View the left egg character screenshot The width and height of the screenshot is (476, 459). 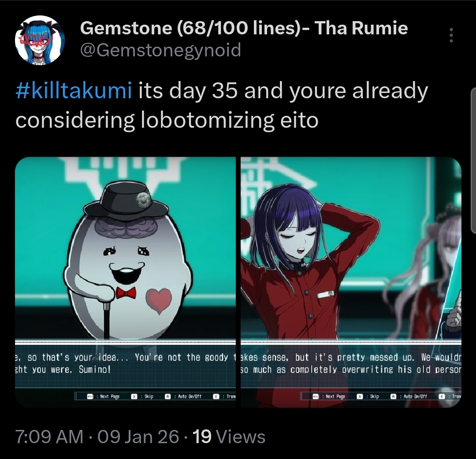(x=125, y=282)
